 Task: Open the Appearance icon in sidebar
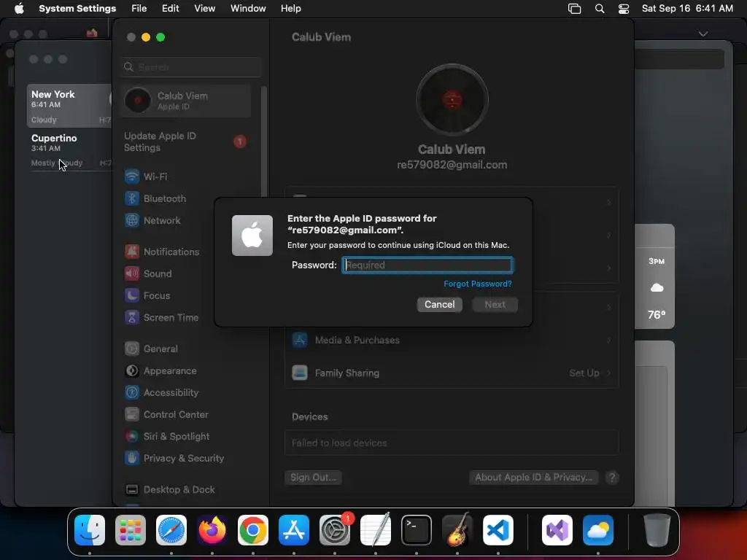point(132,370)
